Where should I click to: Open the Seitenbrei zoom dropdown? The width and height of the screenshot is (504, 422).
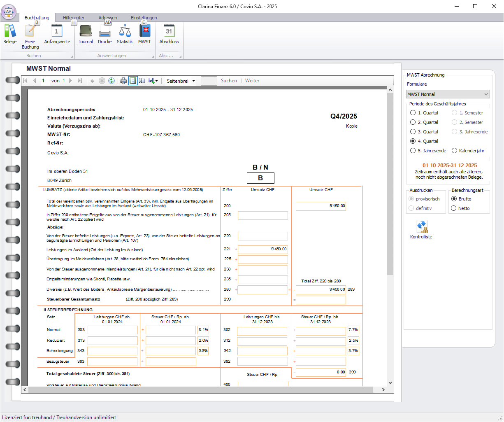click(x=181, y=81)
